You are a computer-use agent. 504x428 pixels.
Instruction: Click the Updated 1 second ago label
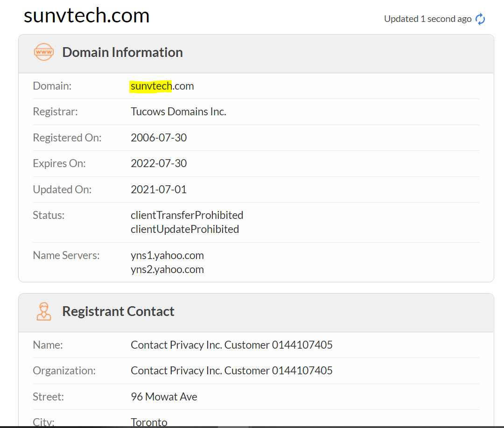[x=427, y=19]
